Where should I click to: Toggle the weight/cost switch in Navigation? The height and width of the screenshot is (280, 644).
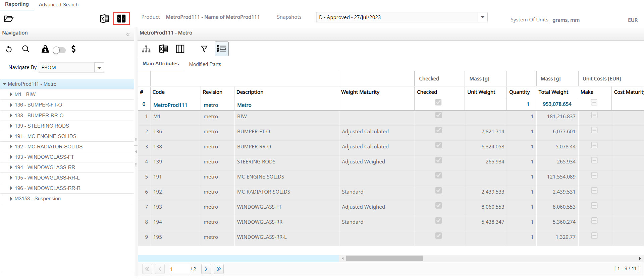click(59, 50)
